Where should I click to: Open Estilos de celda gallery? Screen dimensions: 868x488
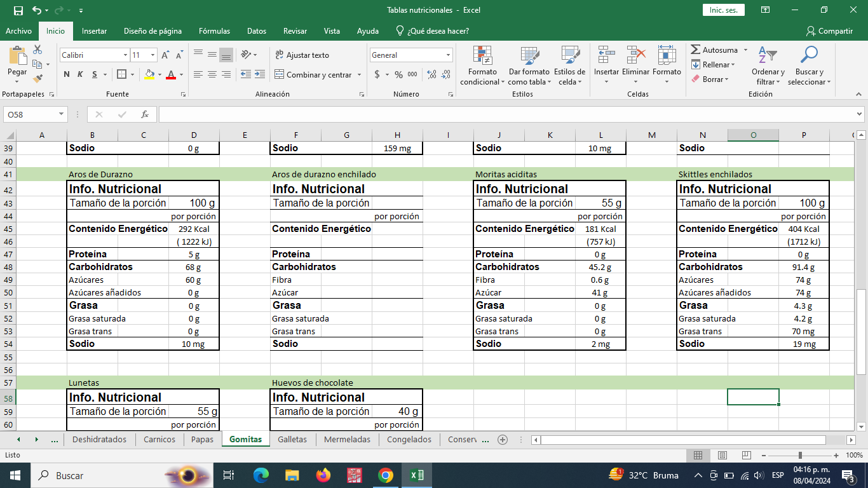pyautogui.click(x=569, y=65)
